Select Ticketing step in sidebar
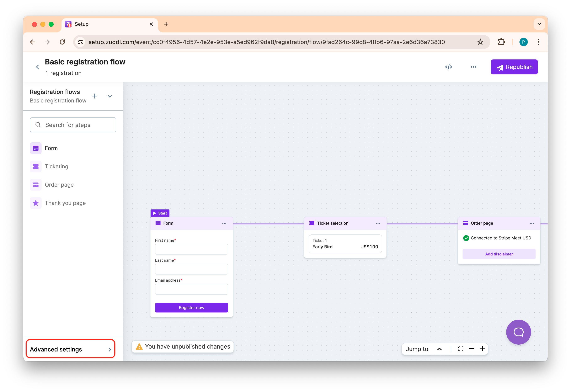This screenshot has height=392, width=571. coord(56,166)
